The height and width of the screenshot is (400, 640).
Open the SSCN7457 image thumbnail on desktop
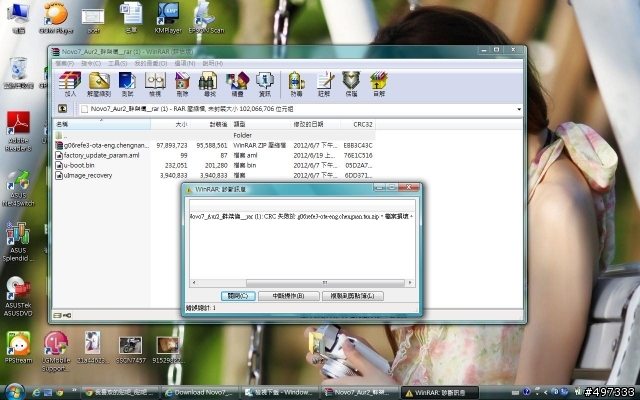130,349
